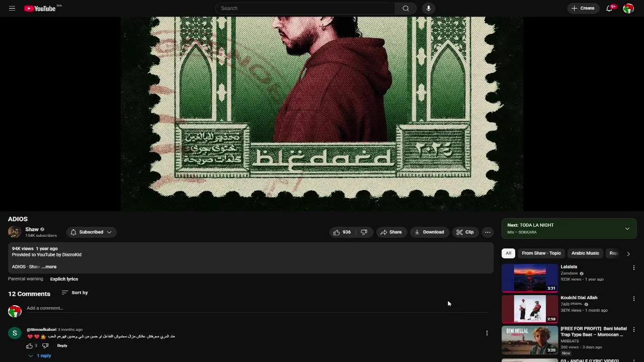Select the From Shaw - Topic chip

(x=541, y=253)
